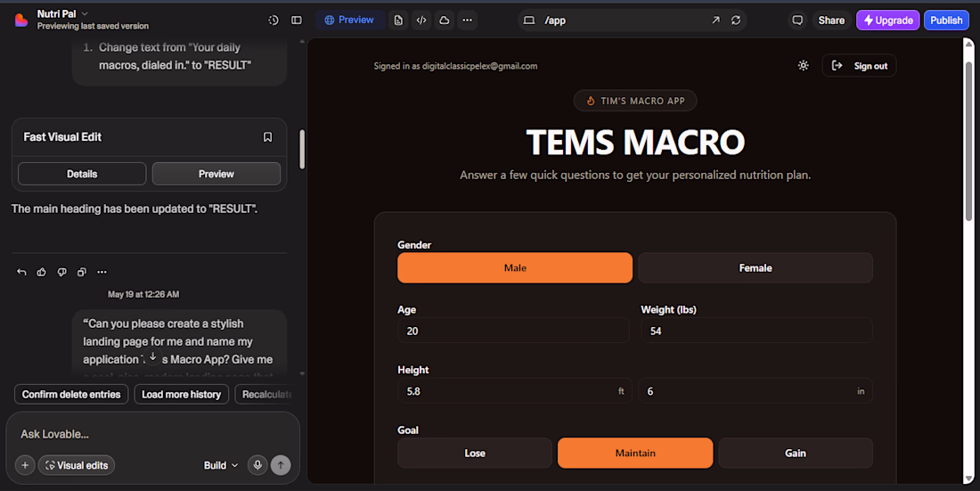Screen dimensions: 980x491
Task: Click the Publish button
Action: coord(946,20)
